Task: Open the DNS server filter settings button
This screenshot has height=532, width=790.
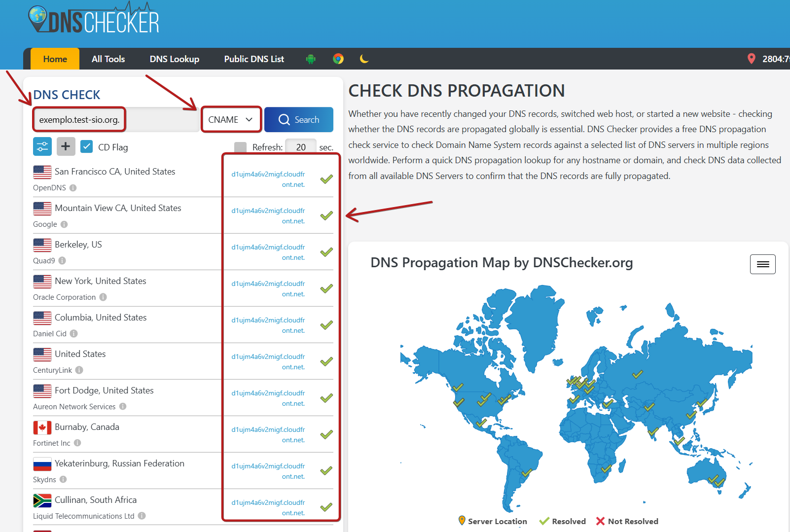Action: point(42,146)
